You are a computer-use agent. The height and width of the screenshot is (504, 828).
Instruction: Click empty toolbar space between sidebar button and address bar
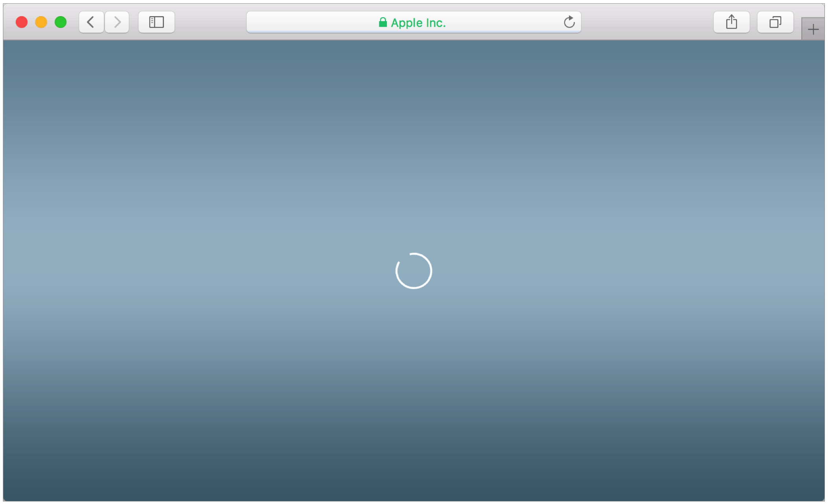[x=210, y=22]
